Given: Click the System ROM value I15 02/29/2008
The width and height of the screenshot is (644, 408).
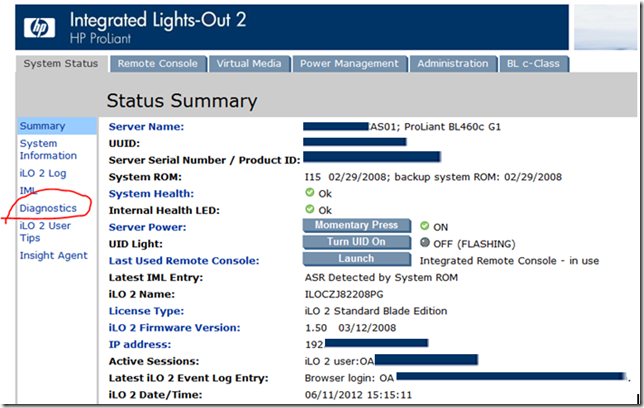Looking at the screenshot, I should pyautogui.click(x=346, y=177).
